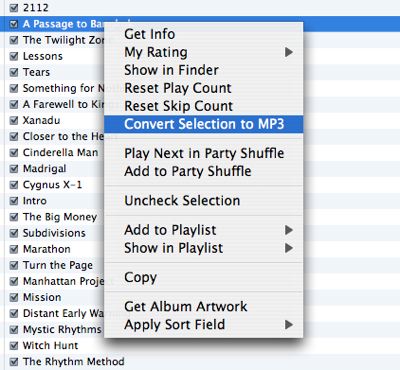This screenshot has width=400, height=370.
Task: Uncheck the 2112 track checkbox
Action: click(14, 7)
